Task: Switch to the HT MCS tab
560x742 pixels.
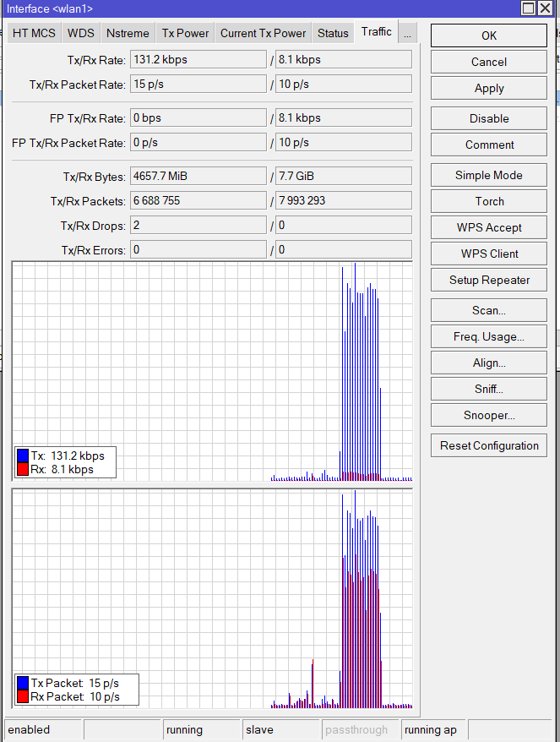Action: pyautogui.click(x=34, y=33)
